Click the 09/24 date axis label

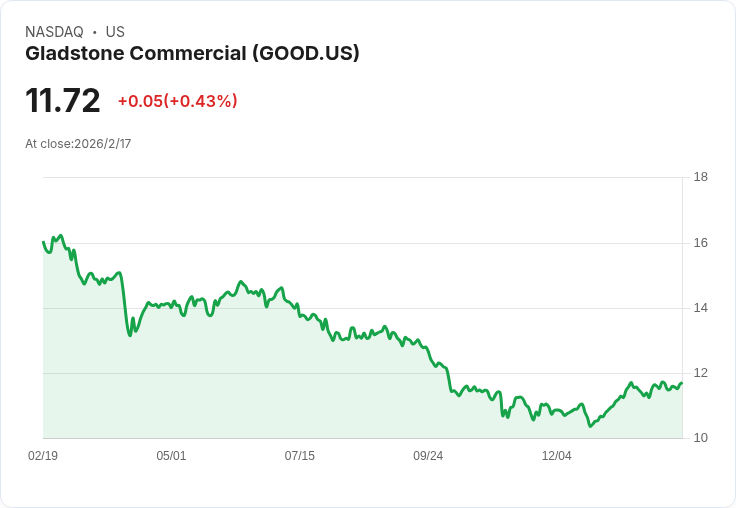[428, 455]
